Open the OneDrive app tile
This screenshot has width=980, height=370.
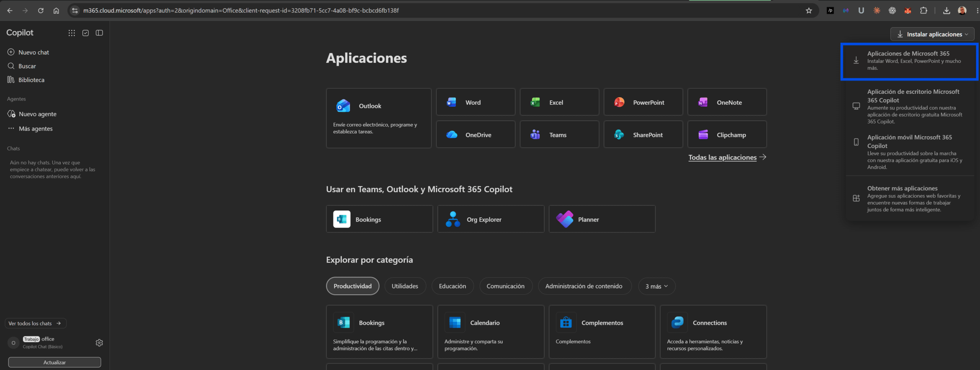coord(475,135)
